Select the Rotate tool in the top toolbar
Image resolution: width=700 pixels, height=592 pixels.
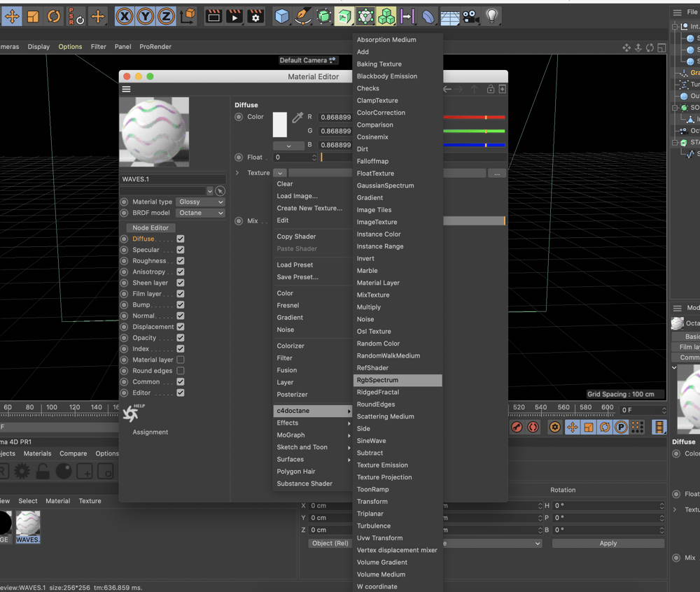[54, 17]
